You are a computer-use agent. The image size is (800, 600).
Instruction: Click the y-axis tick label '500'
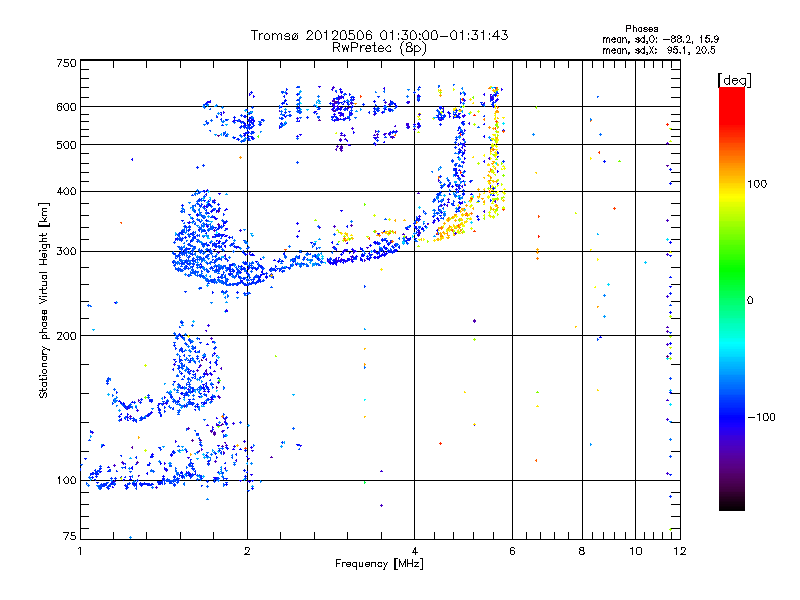pyautogui.click(x=66, y=145)
